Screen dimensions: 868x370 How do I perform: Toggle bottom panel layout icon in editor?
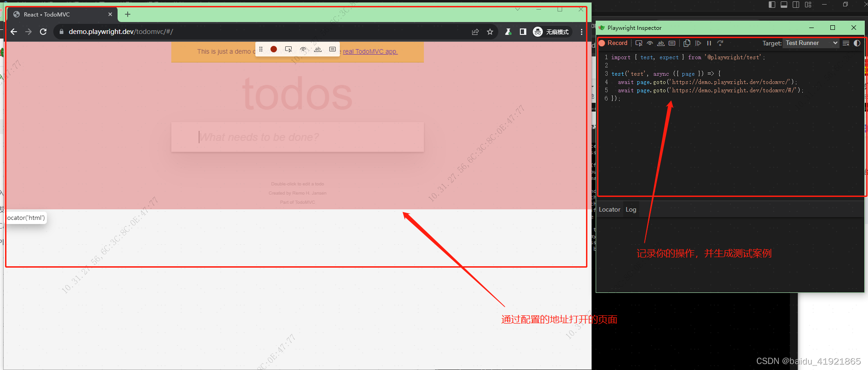coord(784,5)
